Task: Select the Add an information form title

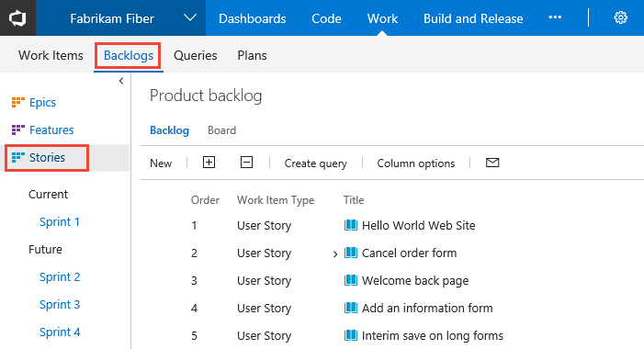Action: click(427, 308)
